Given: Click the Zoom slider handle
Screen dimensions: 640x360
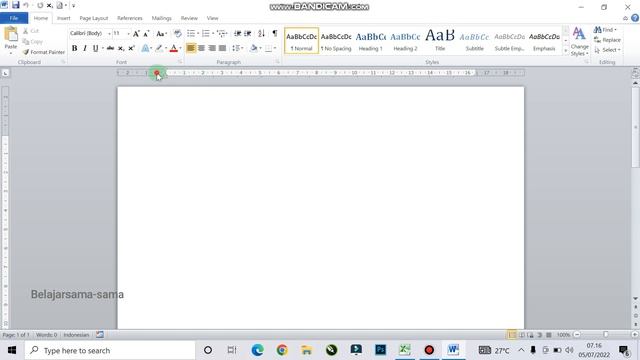Looking at the screenshot, I should (x=606, y=335).
